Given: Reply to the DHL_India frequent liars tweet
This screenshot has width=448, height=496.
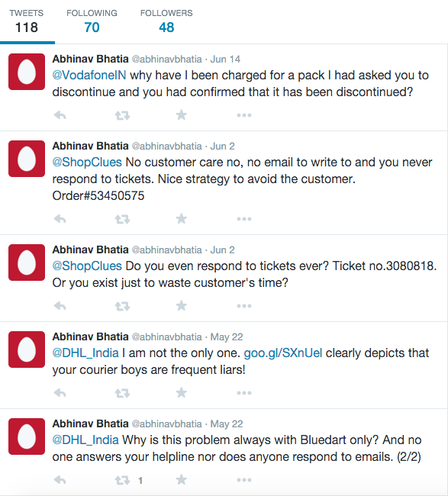Looking at the screenshot, I should (x=60, y=393).
